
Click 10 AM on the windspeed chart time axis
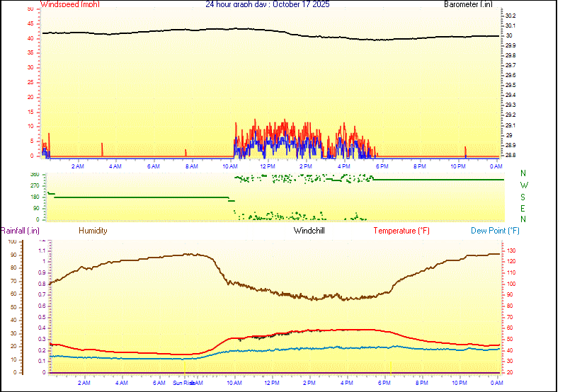click(x=229, y=166)
